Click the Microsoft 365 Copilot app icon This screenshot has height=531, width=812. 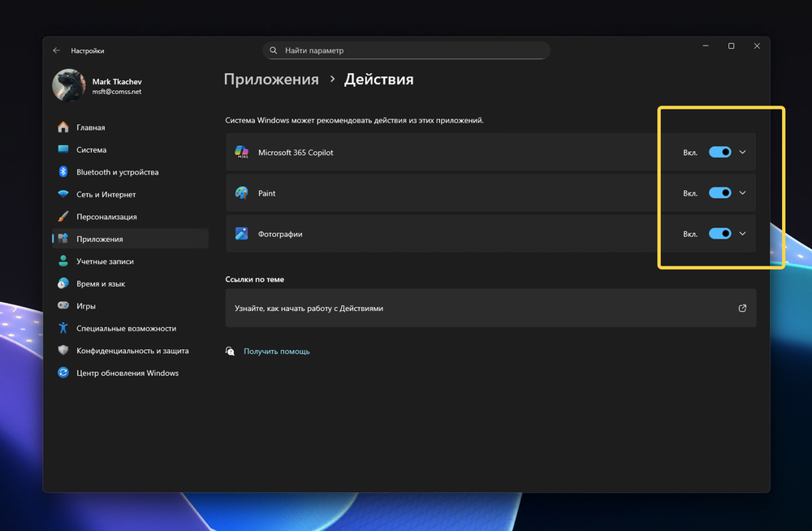241,152
